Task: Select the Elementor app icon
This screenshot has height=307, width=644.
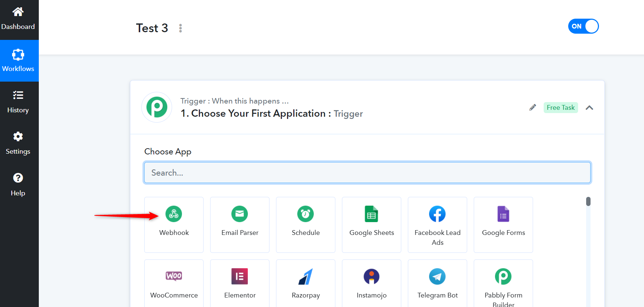Action: click(x=240, y=276)
